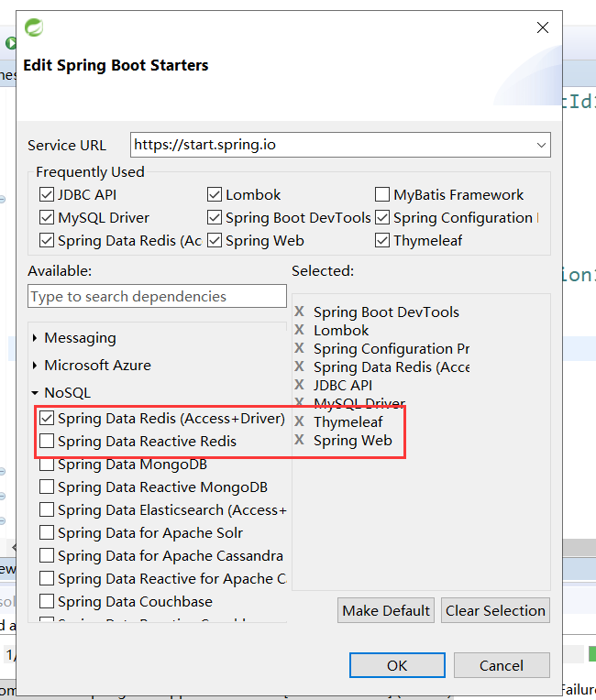Close the Edit Spring Boot Starters dialog
The height and width of the screenshot is (700, 596).
click(543, 27)
